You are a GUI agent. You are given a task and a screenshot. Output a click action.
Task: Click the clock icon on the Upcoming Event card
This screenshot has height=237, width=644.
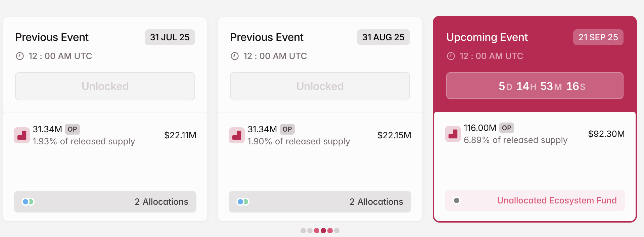coord(451,56)
